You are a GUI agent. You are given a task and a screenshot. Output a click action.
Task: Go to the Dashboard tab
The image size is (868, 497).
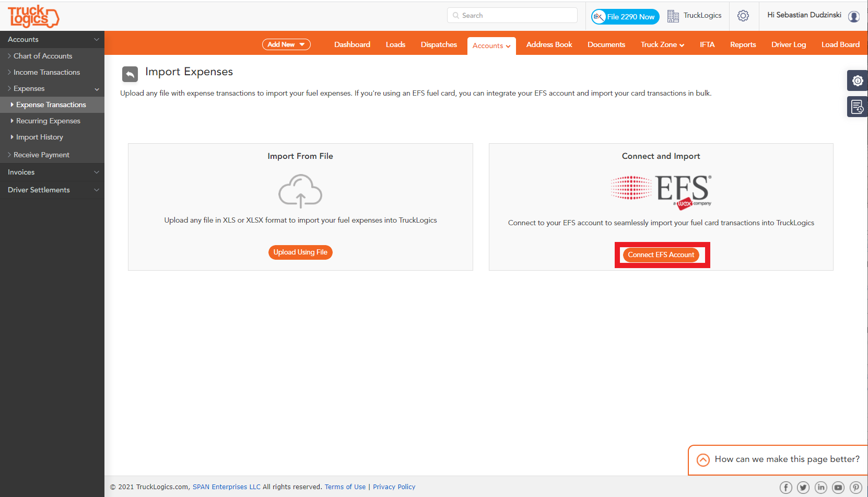pyautogui.click(x=352, y=44)
